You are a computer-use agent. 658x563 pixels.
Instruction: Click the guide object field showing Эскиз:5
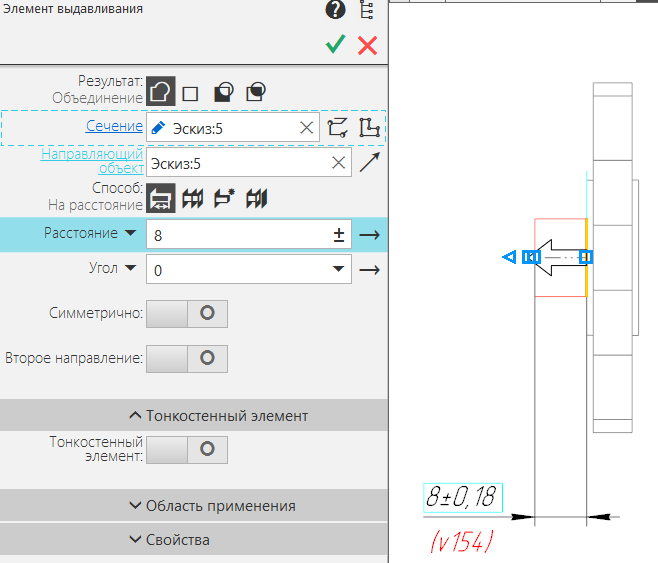coord(249,162)
